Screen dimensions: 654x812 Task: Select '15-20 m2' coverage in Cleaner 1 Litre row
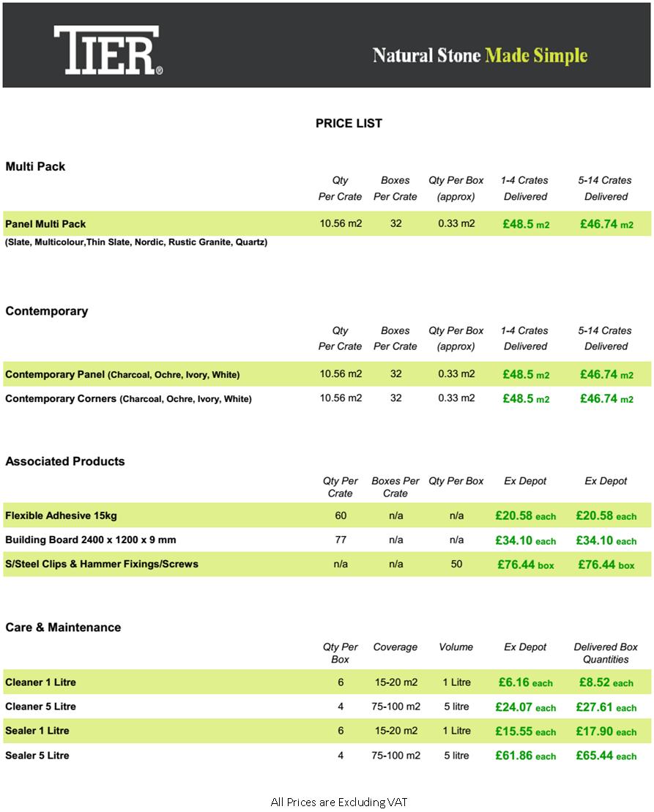pos(396,682)
